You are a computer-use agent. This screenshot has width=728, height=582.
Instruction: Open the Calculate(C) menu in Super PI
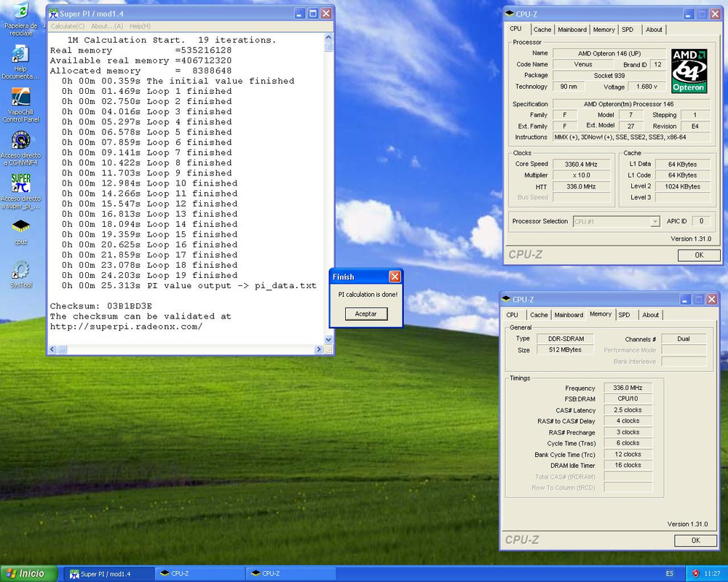[x=67, y=26]
